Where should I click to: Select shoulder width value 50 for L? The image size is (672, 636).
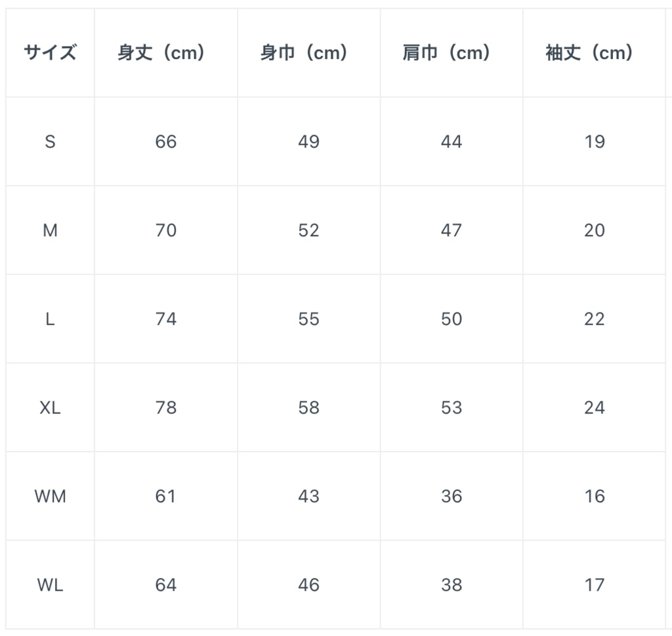pyautogui.click(x=451, y=319)
